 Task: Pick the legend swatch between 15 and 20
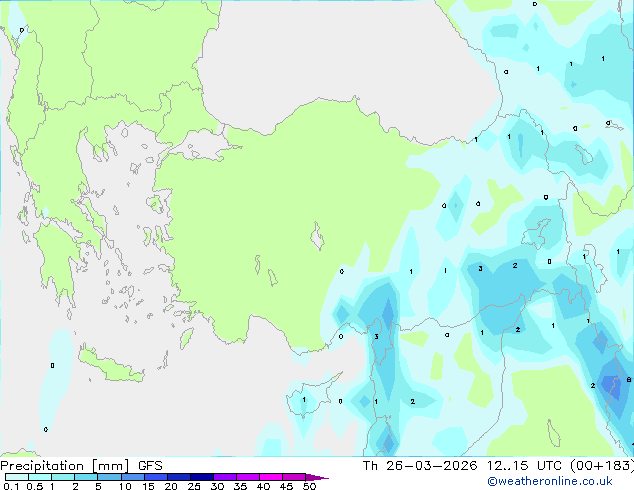coord(155,477)
